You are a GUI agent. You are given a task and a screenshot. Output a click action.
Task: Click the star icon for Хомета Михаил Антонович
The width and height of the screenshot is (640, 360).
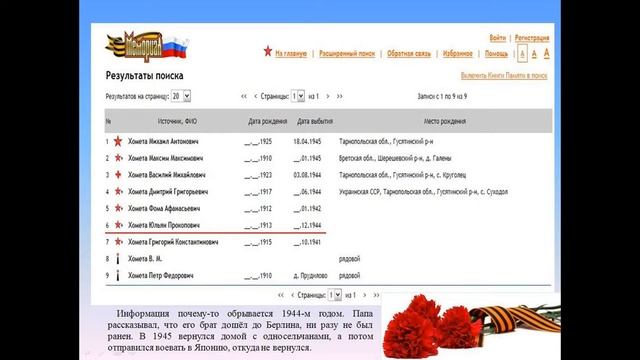pyautogui.click(x=118, y=141)
